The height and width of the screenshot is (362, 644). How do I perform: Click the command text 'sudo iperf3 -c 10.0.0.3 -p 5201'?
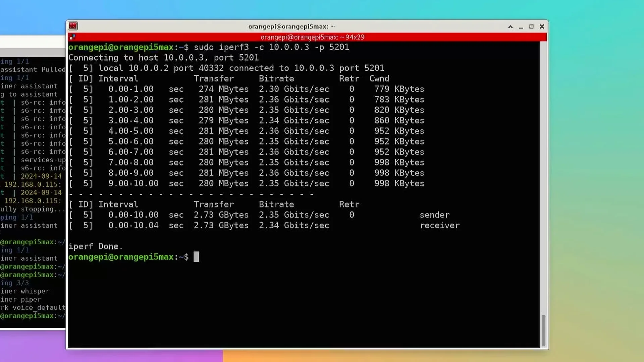(271, 47)
